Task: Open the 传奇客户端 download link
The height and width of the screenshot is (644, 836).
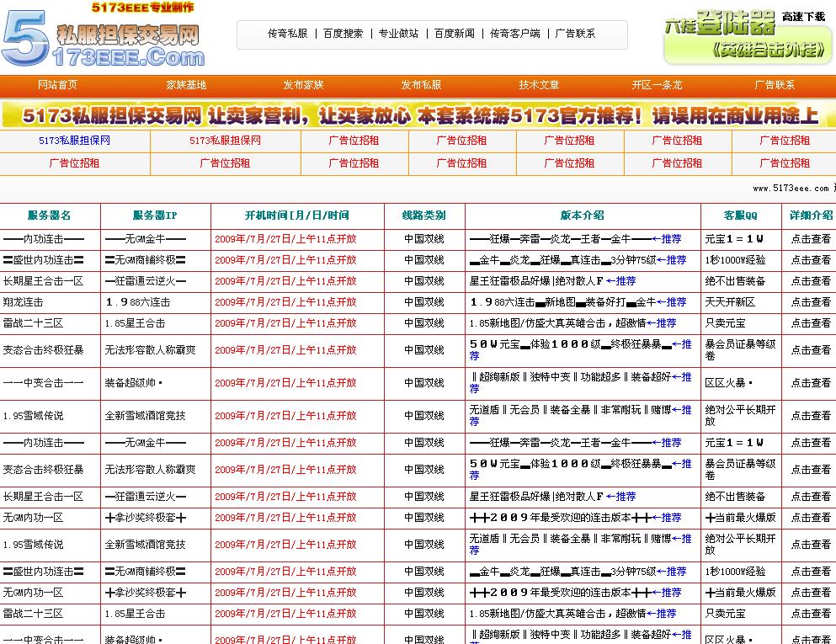Action: click(x=512, y=35)
